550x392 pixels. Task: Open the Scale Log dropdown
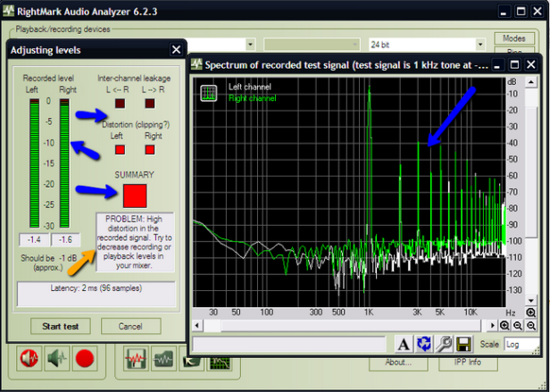(521, 344)
